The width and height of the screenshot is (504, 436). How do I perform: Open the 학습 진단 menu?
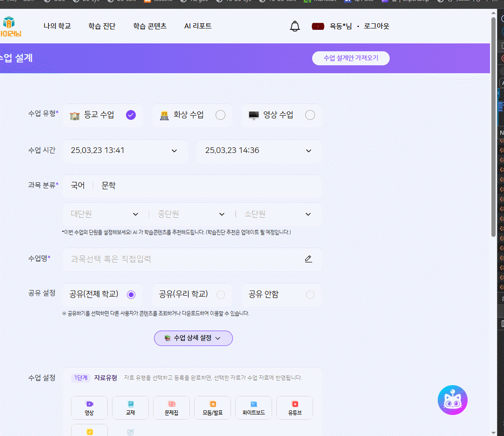point(102,26)
